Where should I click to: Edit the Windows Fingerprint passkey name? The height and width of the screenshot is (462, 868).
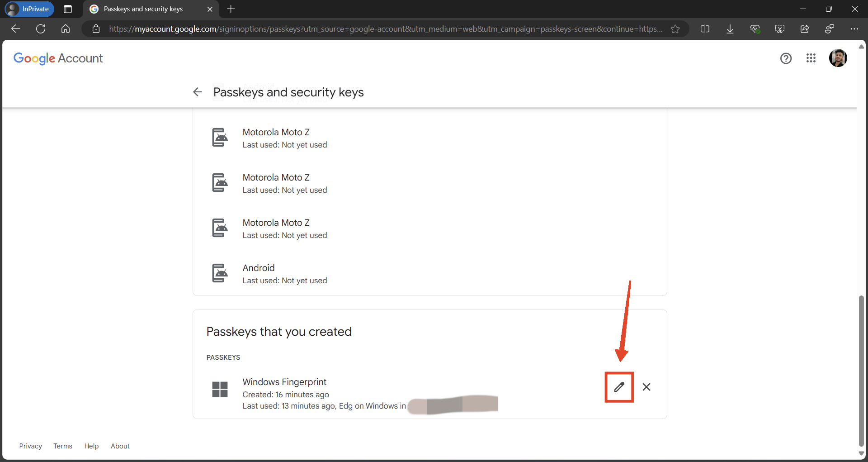pos(619,387)
